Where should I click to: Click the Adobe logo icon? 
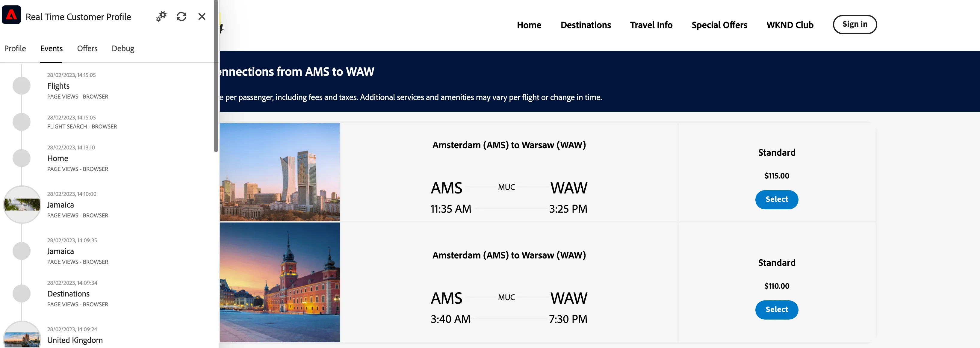click(x=11, y=15)
